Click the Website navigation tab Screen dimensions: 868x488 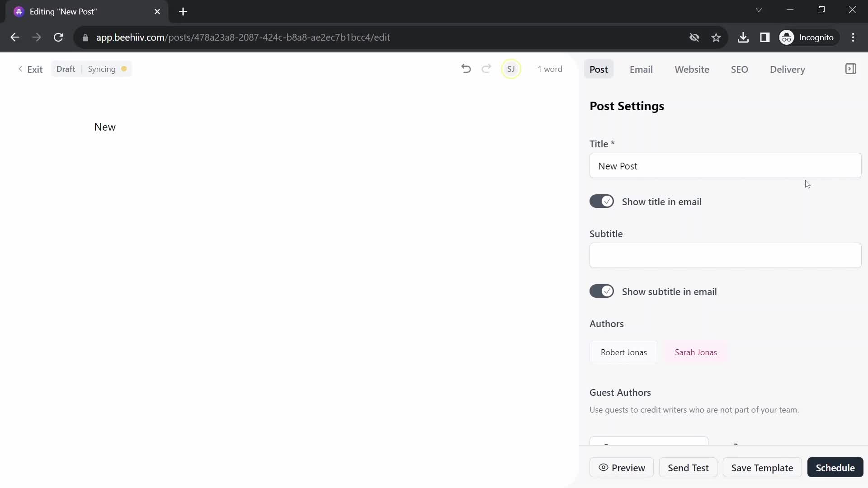[x=692, y=69]
